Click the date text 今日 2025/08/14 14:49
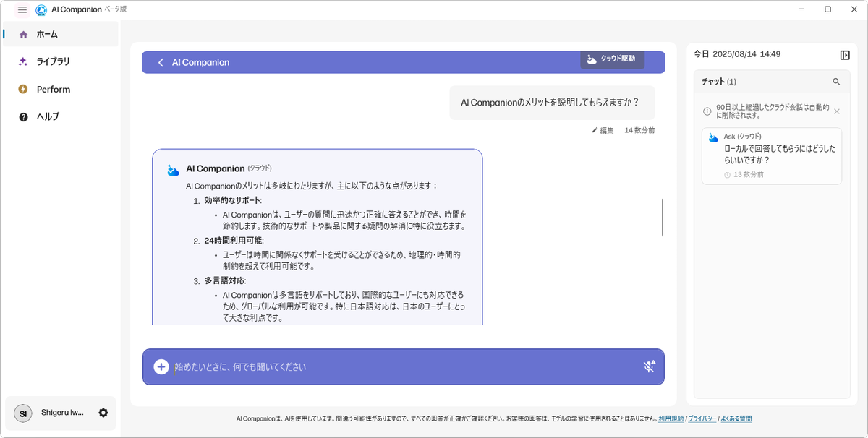 pyautogui.click(x=737, y=54)
